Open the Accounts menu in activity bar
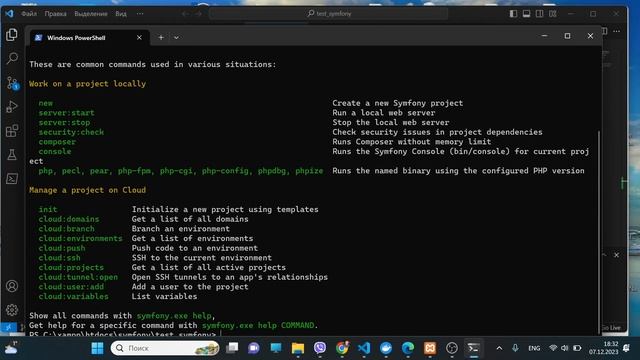640x360 pixels. pyautogui.click(x=12, y=286)
